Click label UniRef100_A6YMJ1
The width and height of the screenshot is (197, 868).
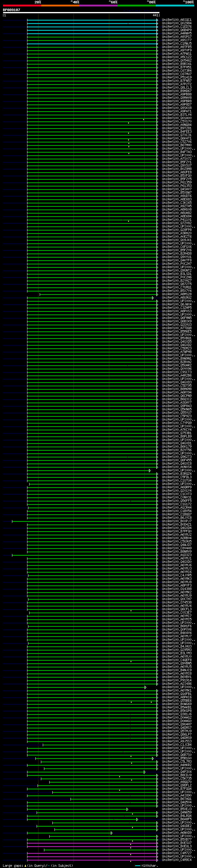[176, 558]
